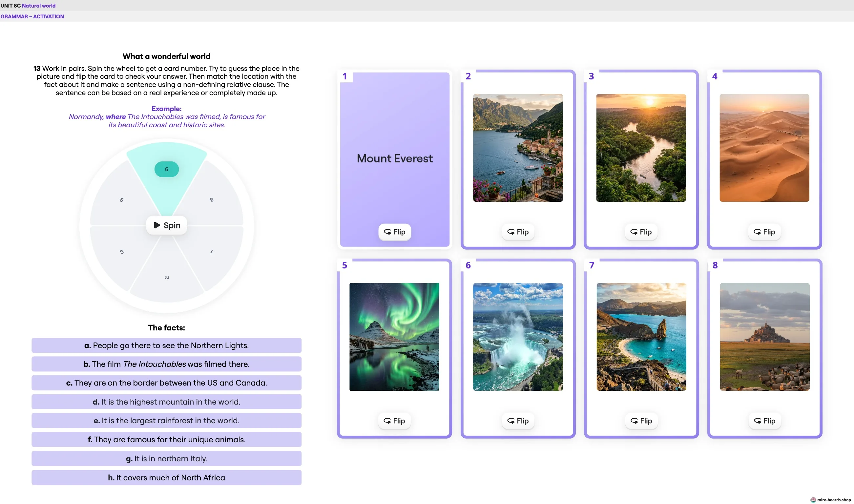
Task: Select fact g about northern Italy
Action: tap(166, 458)
